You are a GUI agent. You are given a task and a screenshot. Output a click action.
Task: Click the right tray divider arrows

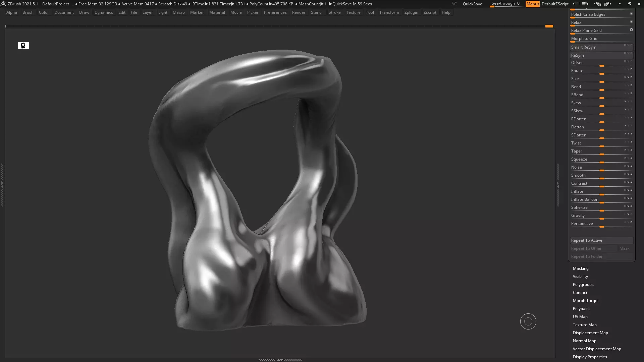[558, 184]
